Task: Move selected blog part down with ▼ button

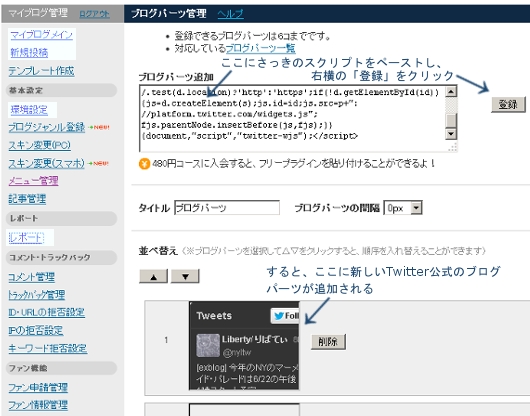Action: pos(185,276)
